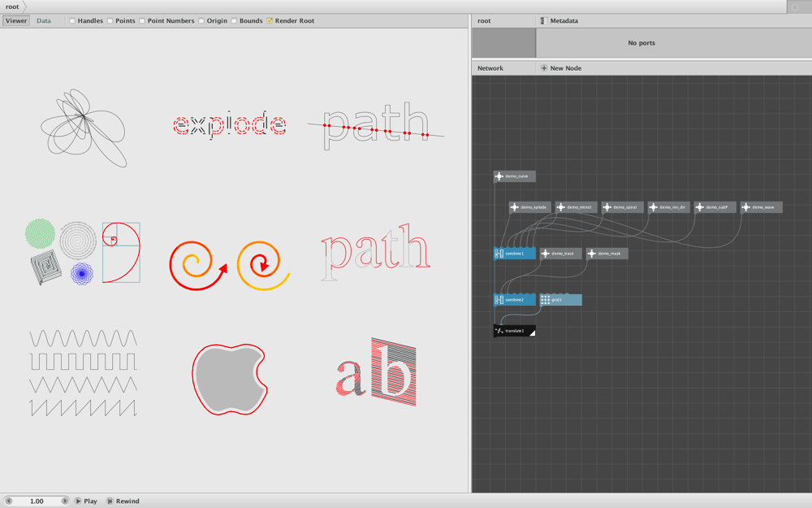This screenshot has width=812, height=508.
Task: Open the Metadata editor
Action: [x=559, y=21]
